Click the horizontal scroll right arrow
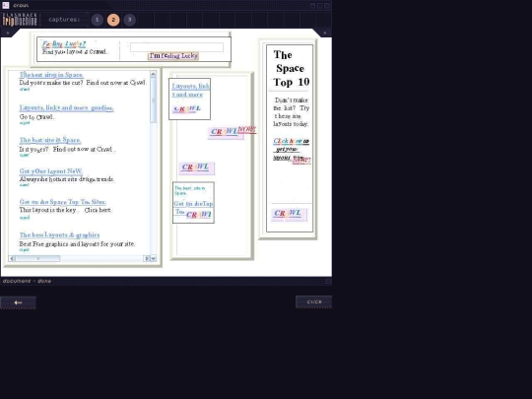 click(x=147, y=258)
